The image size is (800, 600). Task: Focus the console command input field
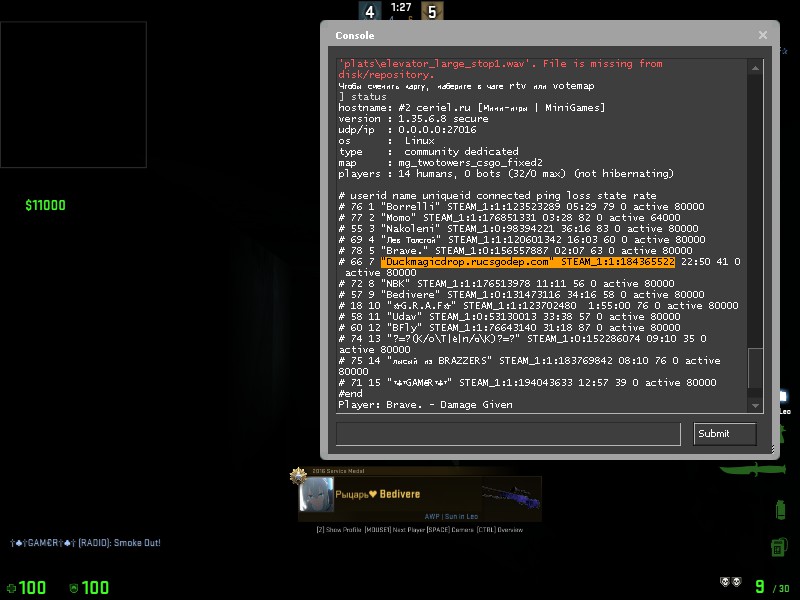(510, 433)
